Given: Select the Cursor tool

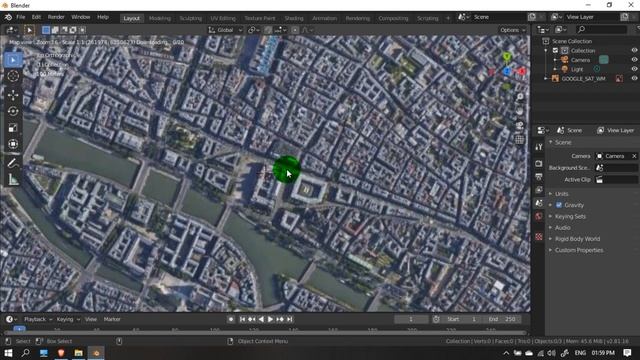Looking at the screenshot, I should click(13, 76).
